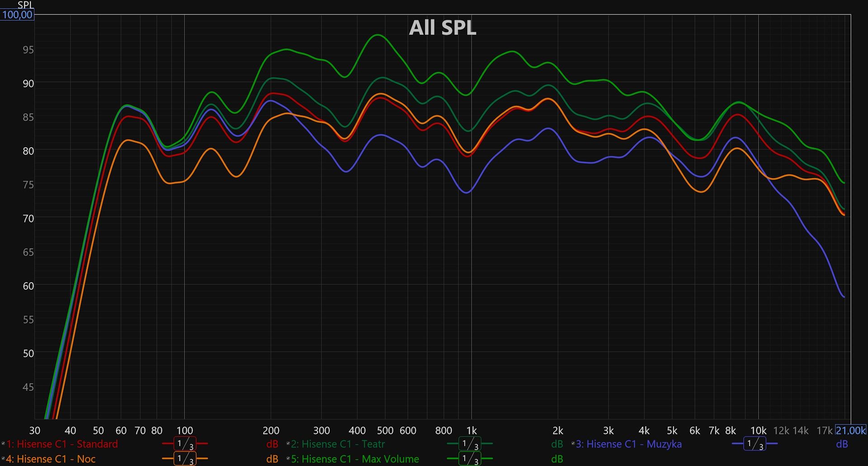This screenshot has height=466, width=868.
Task: Click the 'All SPL' graph title
Action: coord(443,28)
